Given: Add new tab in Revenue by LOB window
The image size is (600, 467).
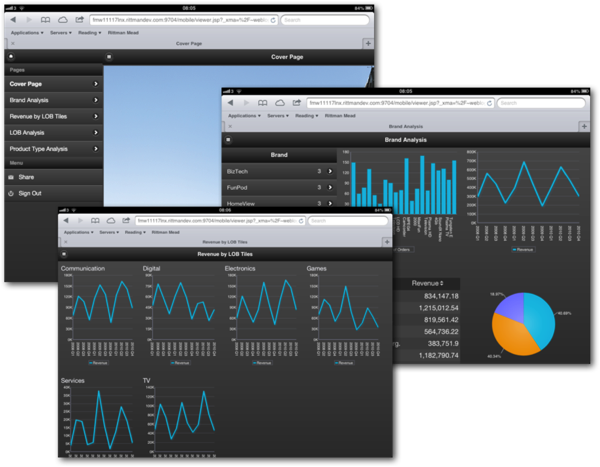Looking at the screenshot, I should (x=387, y=242).
